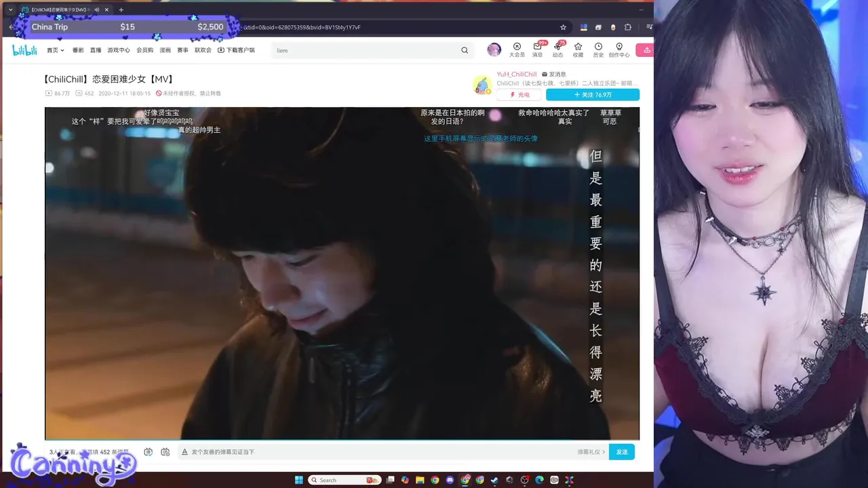Click the 未经作者授权,禁止转载 notice
Viewport: 868px width, 488px height.
pyautogui.click(x=189, y=94)
